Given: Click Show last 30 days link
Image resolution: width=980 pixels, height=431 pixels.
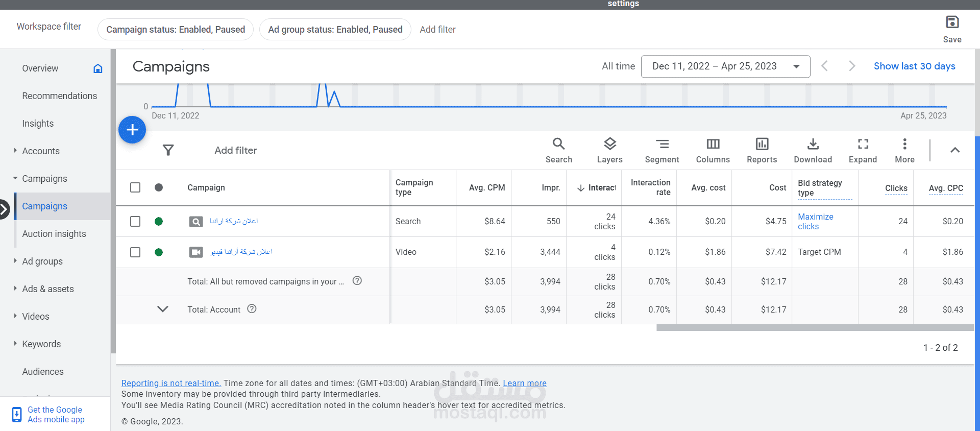Looking at the screenshot, I should tap(914, 66).
